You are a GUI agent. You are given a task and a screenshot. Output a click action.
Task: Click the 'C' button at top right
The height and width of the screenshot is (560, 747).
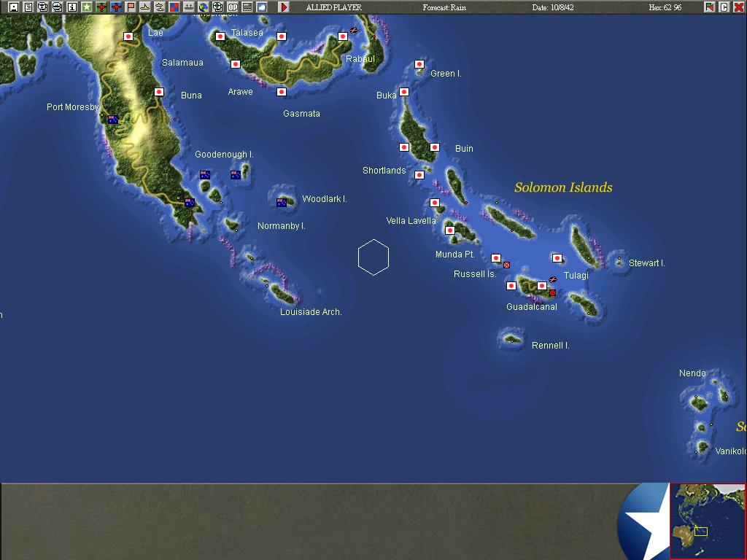tap(724, 7)
